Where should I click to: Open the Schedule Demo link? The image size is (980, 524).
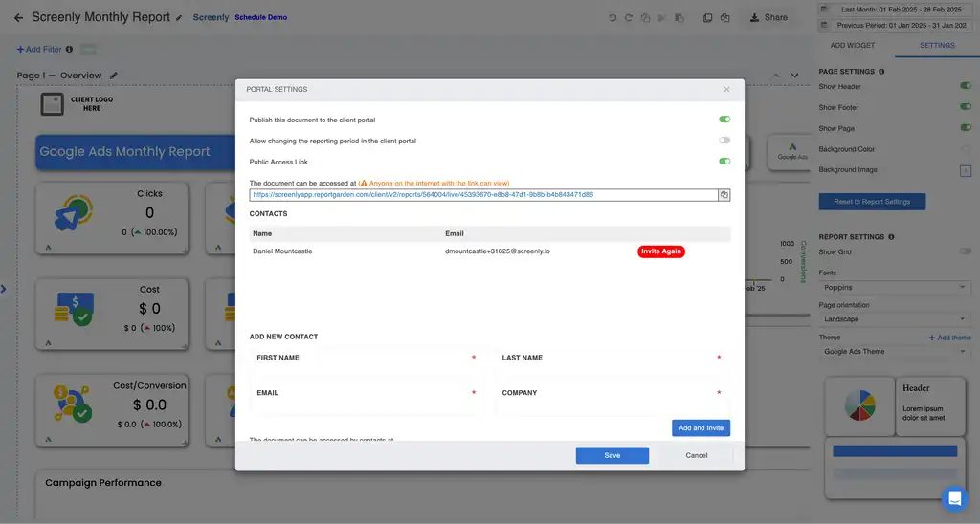(260, 17)
